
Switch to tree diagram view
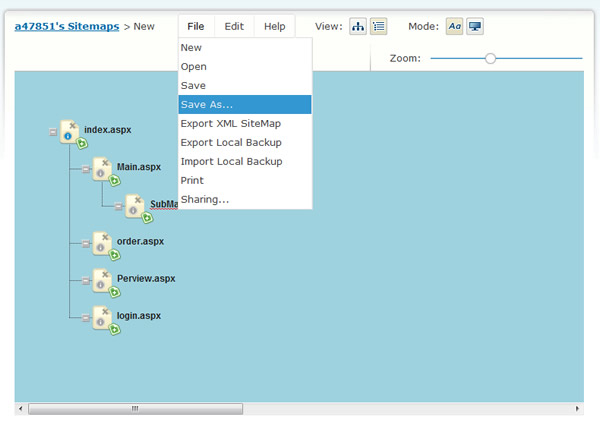(x=358, y=27)
